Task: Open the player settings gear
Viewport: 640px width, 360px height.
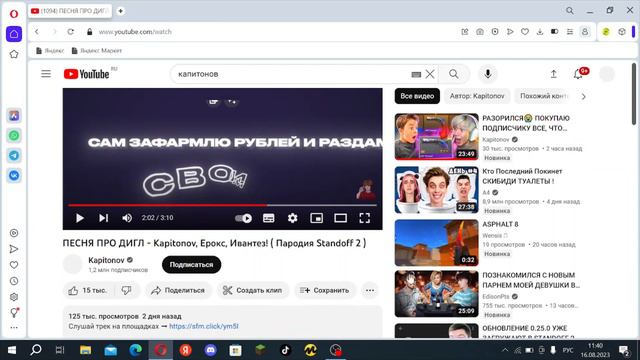Action: pyautogui.click(x=292, y=218)
